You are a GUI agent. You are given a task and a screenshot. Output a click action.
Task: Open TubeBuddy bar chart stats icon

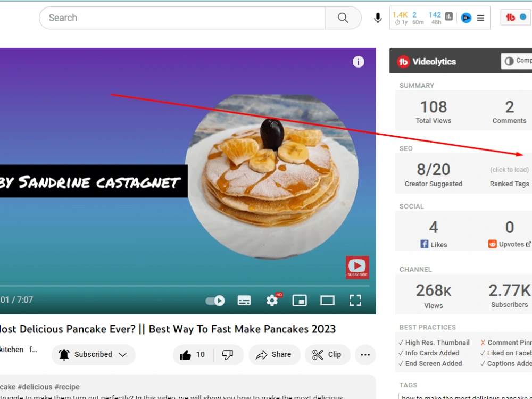click(x=449, y=16)
